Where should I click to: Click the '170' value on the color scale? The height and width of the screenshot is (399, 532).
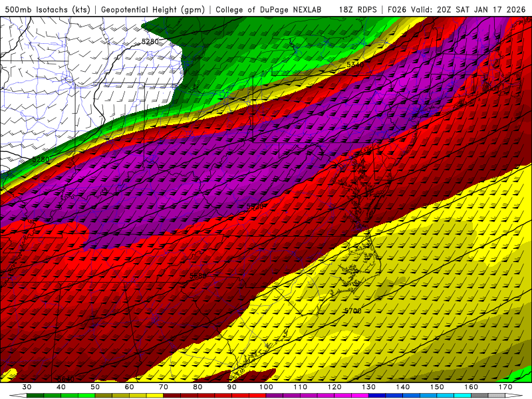coord(505,387)
